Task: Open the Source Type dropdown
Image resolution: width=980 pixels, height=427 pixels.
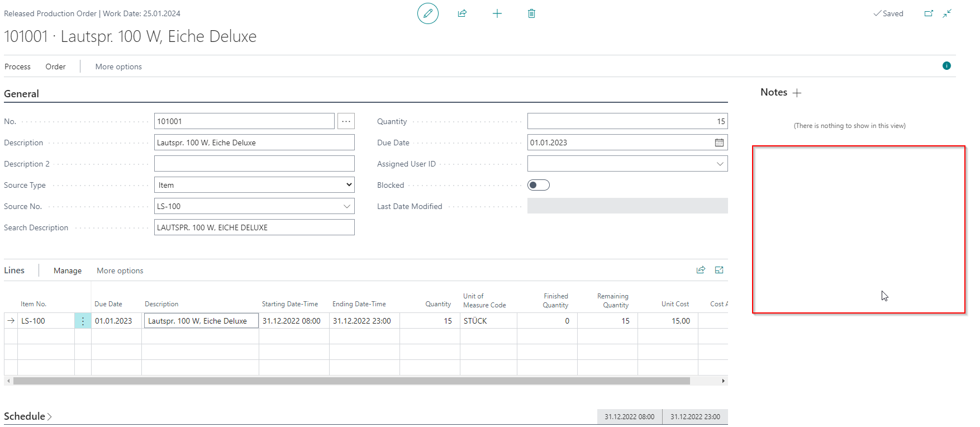Action: [254, 185]
